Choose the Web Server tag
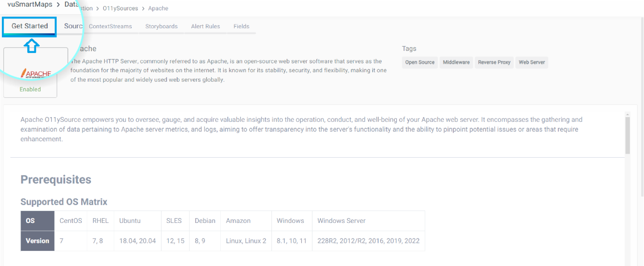Image resolution: width=644 pixels, height=266 pixels. tap(531, 62)
